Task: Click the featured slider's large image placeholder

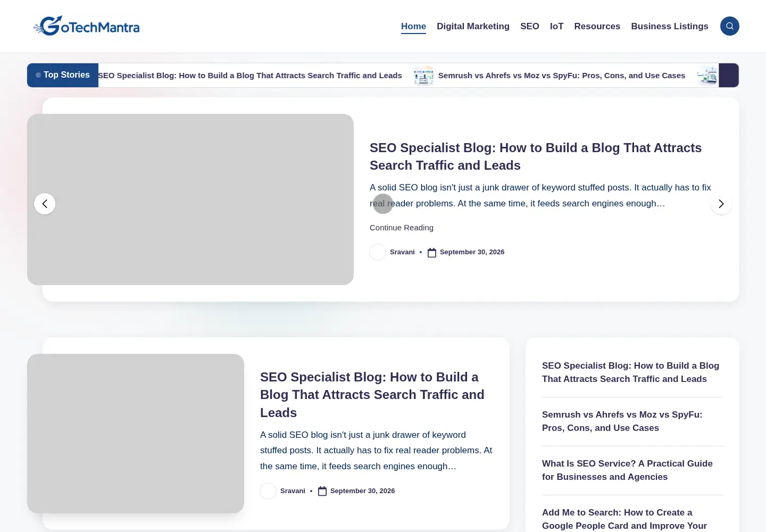Action: [190, 199]
